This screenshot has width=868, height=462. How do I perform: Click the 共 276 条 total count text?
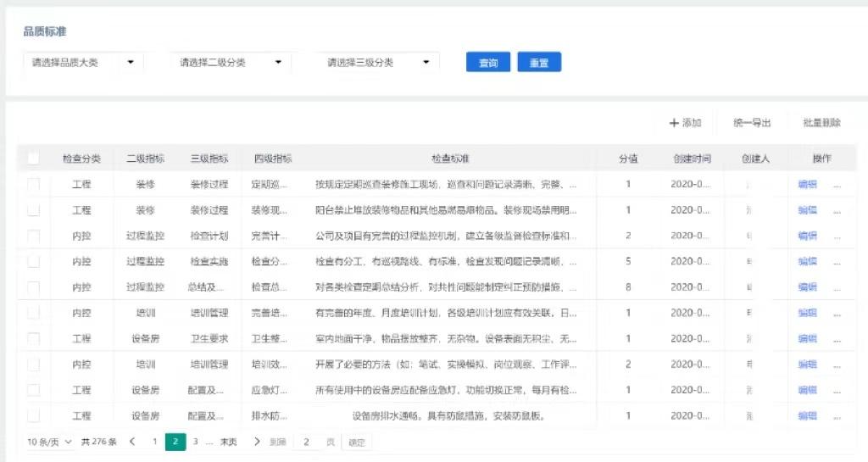click(98, 442)
